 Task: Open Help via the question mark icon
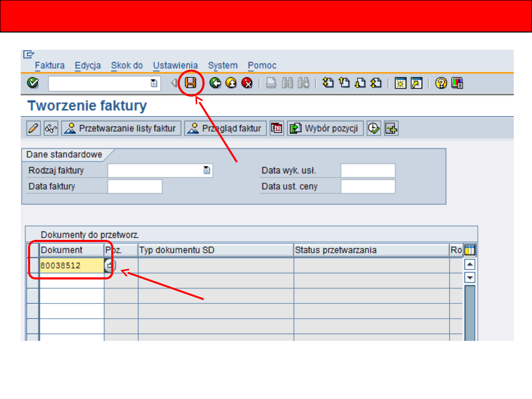(x=441, y=83)
